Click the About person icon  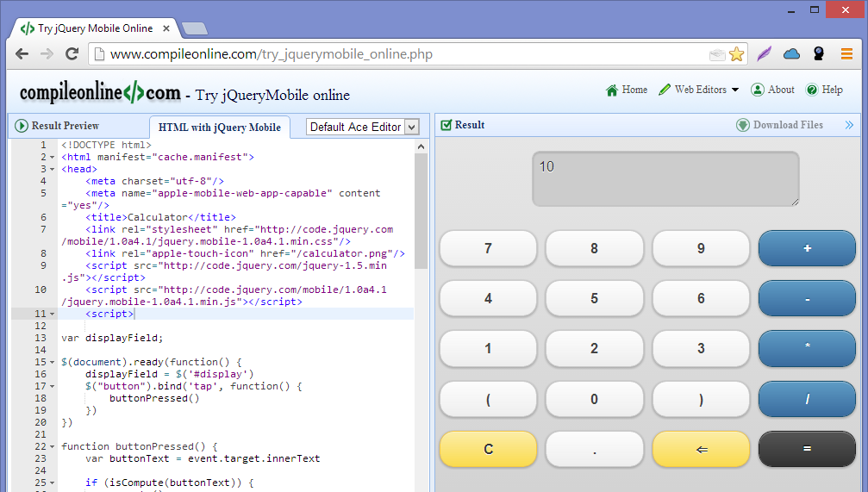(x=758, y=90)
